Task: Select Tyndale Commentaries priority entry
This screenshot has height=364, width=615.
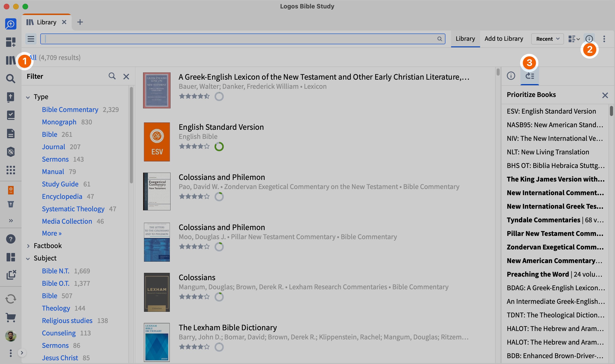Action: point(555,220)
